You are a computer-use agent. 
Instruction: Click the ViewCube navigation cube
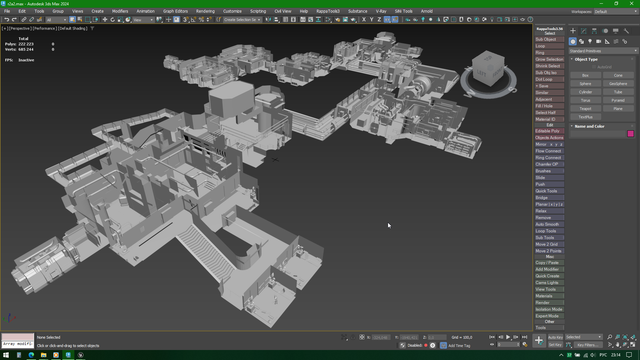[x=489, y=69]
